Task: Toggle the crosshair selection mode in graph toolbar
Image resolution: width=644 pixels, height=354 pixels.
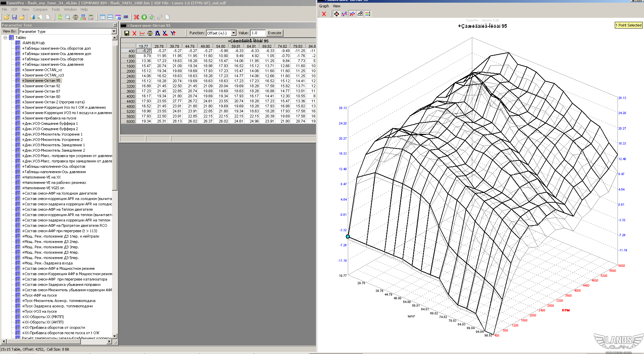Action: point(336,14)
